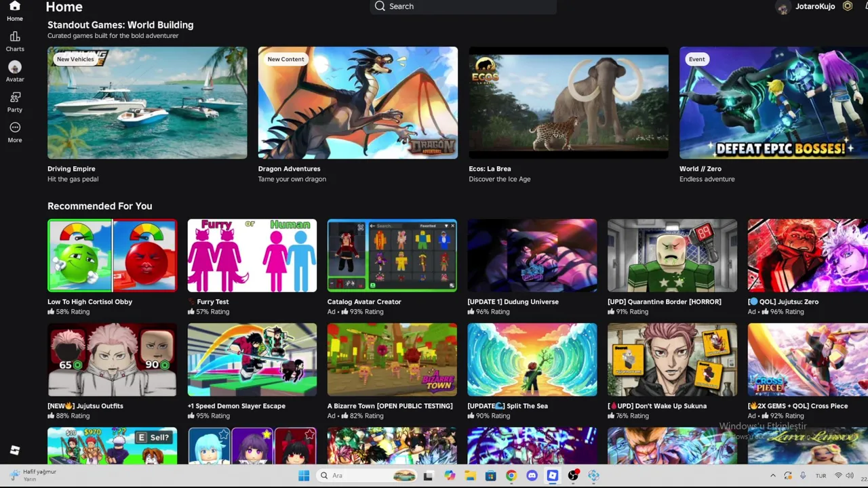Open the Sell game tile in the bottom row
Screen dimensions: 868x488
113,446
